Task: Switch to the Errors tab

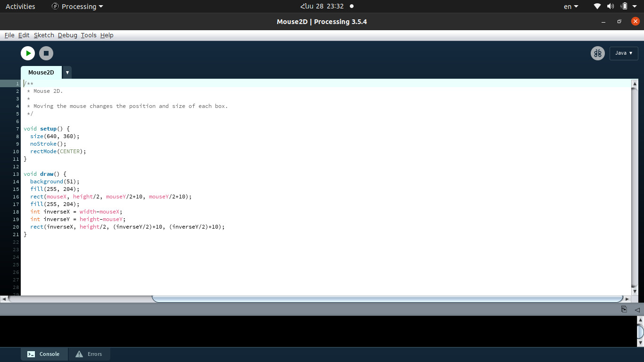Action: pos(89,354)
